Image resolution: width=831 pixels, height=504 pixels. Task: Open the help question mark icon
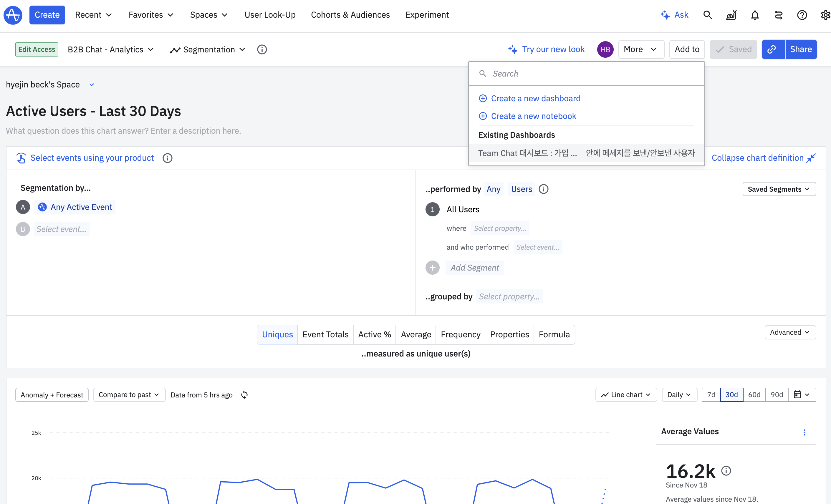[802, 15]
